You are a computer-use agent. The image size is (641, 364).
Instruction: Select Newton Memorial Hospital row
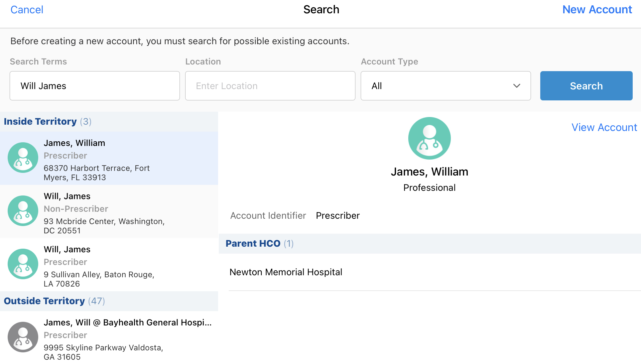pyautogui.click(x=286, y=272)
